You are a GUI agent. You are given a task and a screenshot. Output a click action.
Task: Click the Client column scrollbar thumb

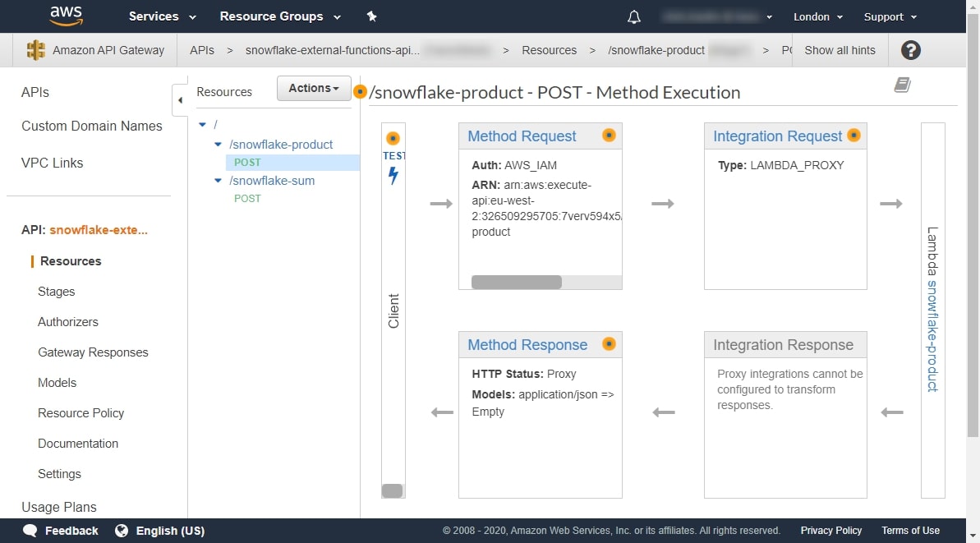pos(393,491)
